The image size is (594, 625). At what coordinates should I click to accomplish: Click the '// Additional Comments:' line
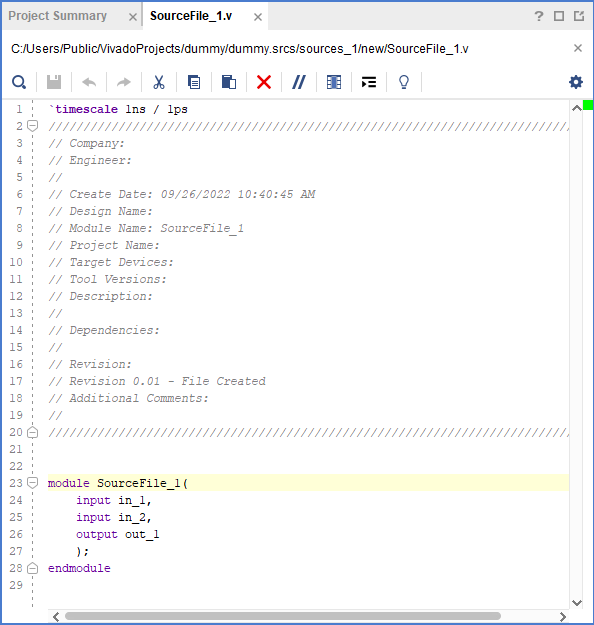click(128, 399)
